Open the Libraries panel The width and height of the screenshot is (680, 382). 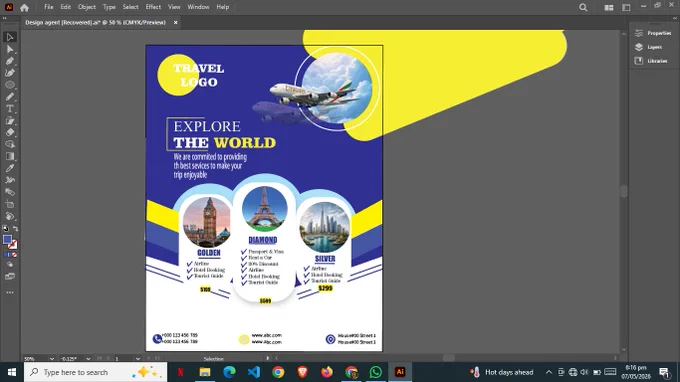652,61
